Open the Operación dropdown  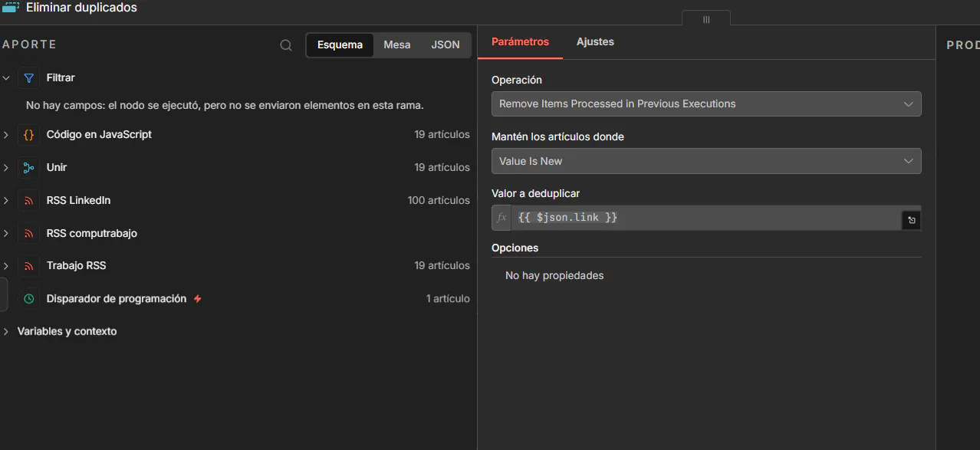(706, 104)
